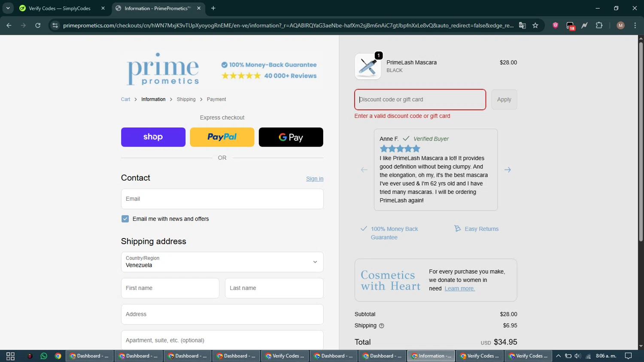
Task: Focus the Last name field
Action: click(x=274, y=288)
